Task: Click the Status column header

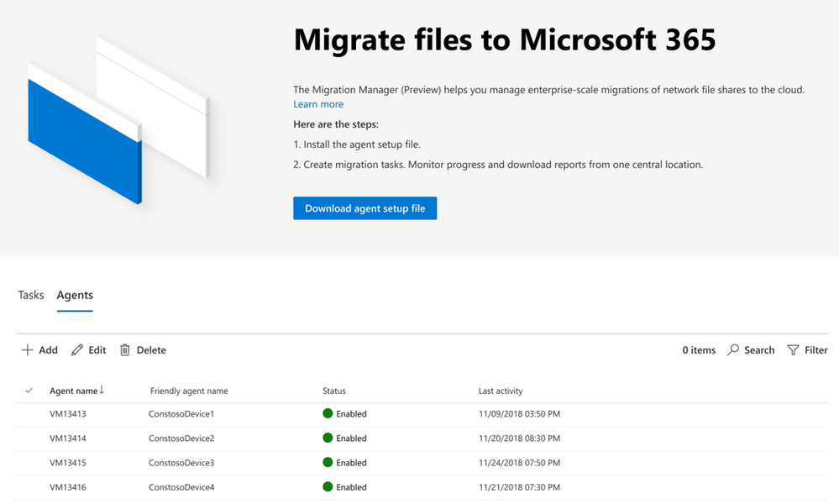Action: coord(334,391)
